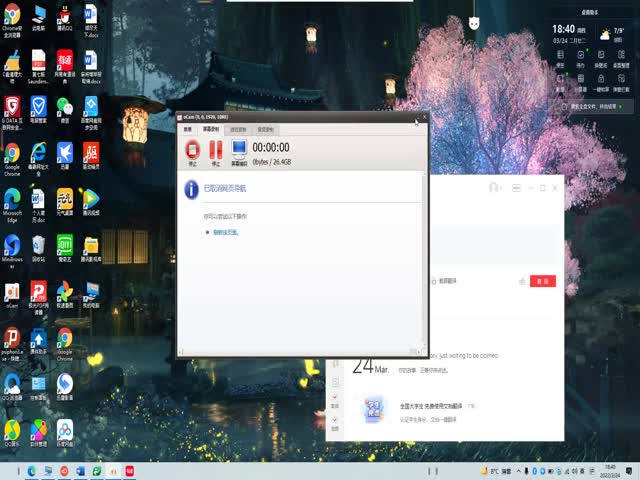Open the G DATA security desktop icon
Screen dimensions: 640x480
(12, 108)
